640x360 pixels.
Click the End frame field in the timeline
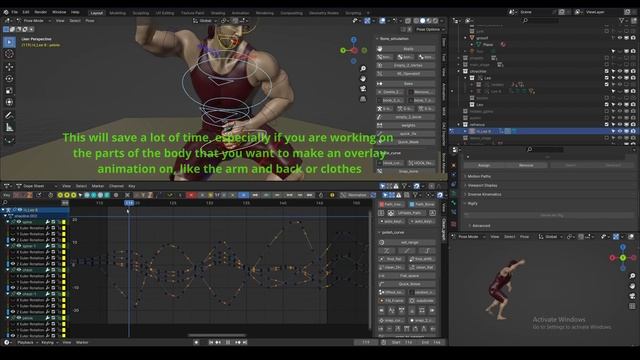pyautogui.click(x=431, y=342)
